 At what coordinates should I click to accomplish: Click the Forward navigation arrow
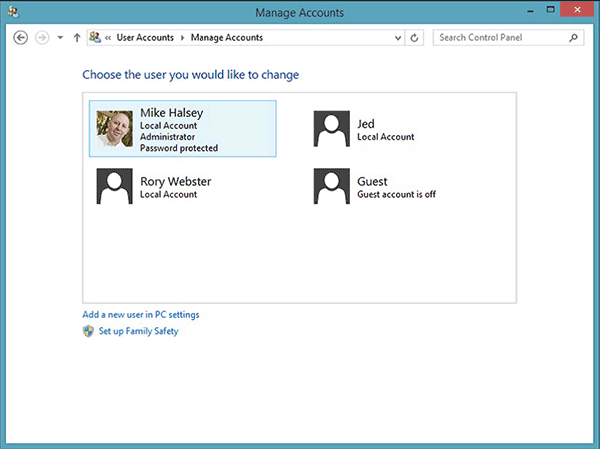(41, 38)
